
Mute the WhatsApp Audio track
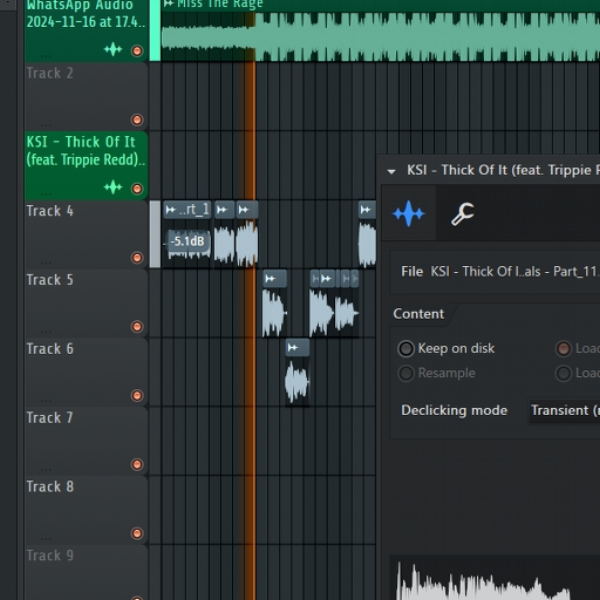coord(137,51)
